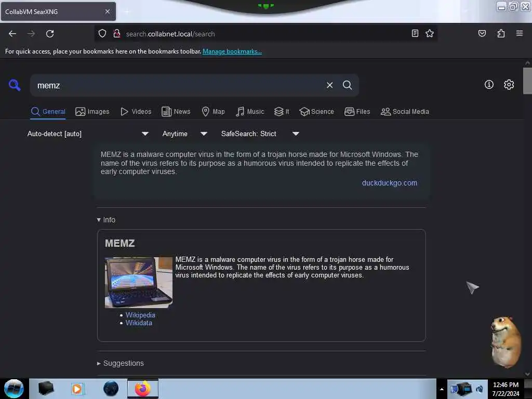Click the MEMZ infobox heading
Viewport: 532px width, 399px height.
pyautogui.click(x=120, y=243)
